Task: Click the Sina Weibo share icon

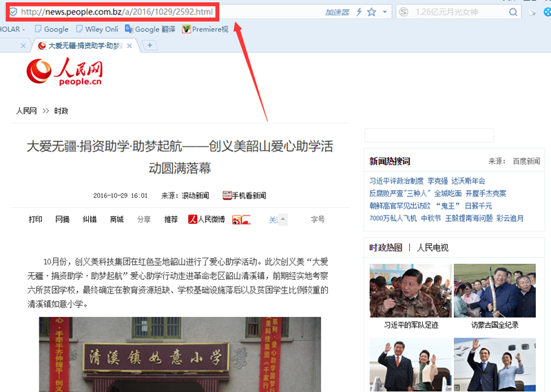Action: click(x=238, y=219)
